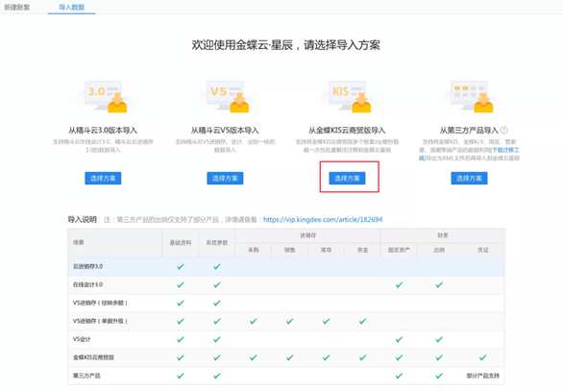563x392 pixels.
Task: Click the 基础资料 column header
Action: pos(181,243)
